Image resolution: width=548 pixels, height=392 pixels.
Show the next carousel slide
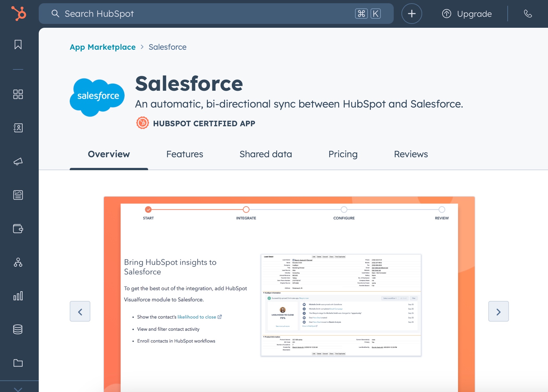coord(499,311)
